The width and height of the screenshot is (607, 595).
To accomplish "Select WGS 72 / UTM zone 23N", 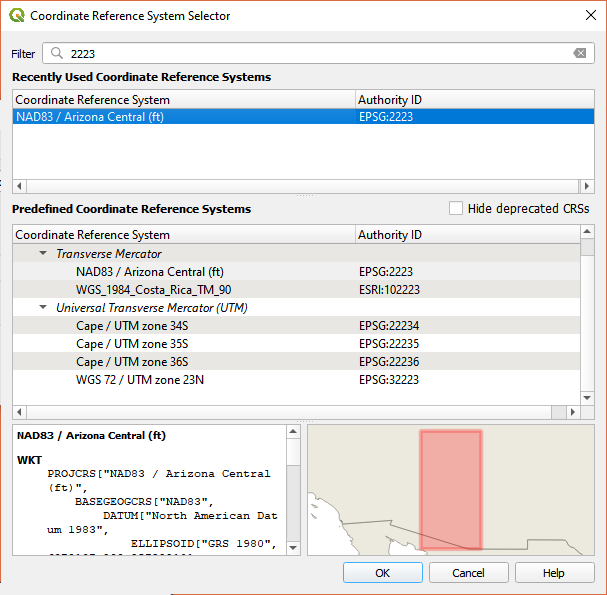I will (139, 380).
